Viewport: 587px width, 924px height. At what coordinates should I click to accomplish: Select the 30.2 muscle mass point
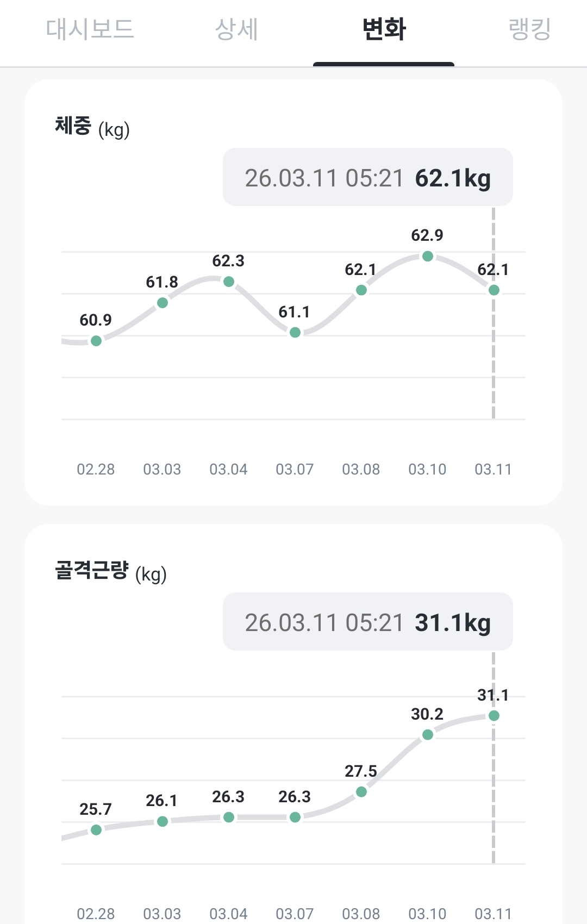click(x=428, y=735)
